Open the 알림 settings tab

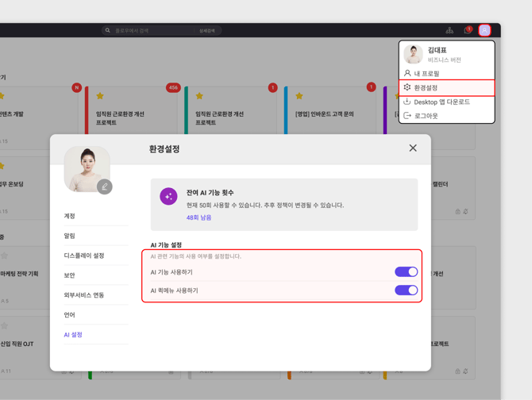96,236
